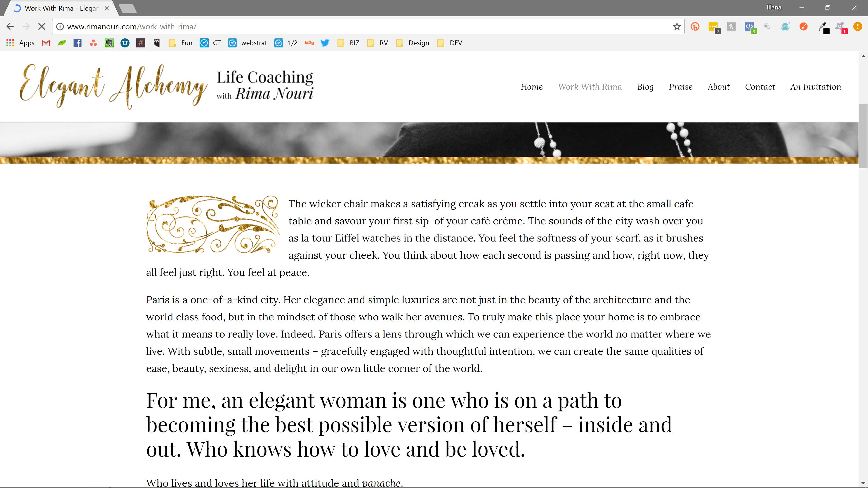The image size is (868, 488).
Task: Open the Contact page
Action: click(760, 87)
